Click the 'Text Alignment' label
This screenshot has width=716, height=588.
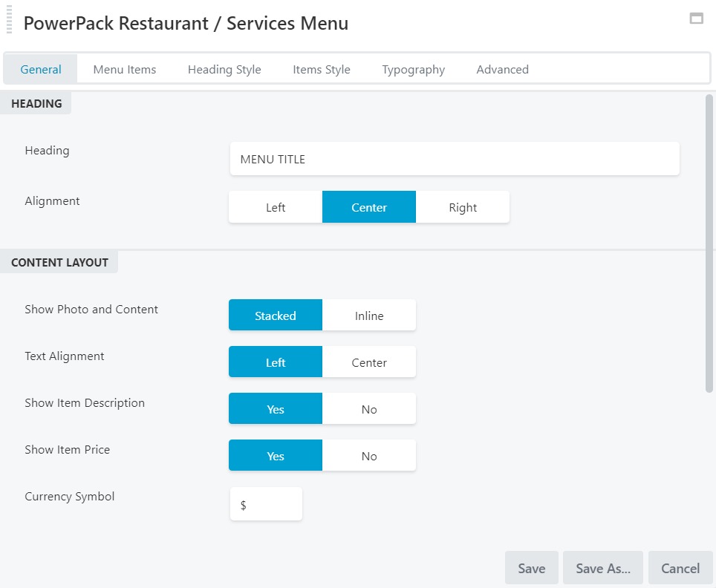pyautogui.click(x=65, y=356)
